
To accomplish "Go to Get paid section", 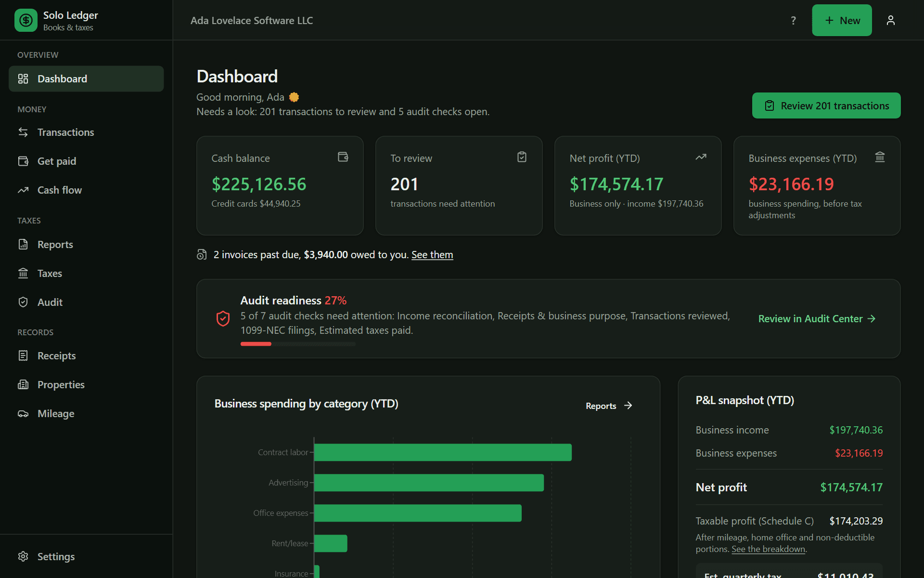I will click(86, 161).
